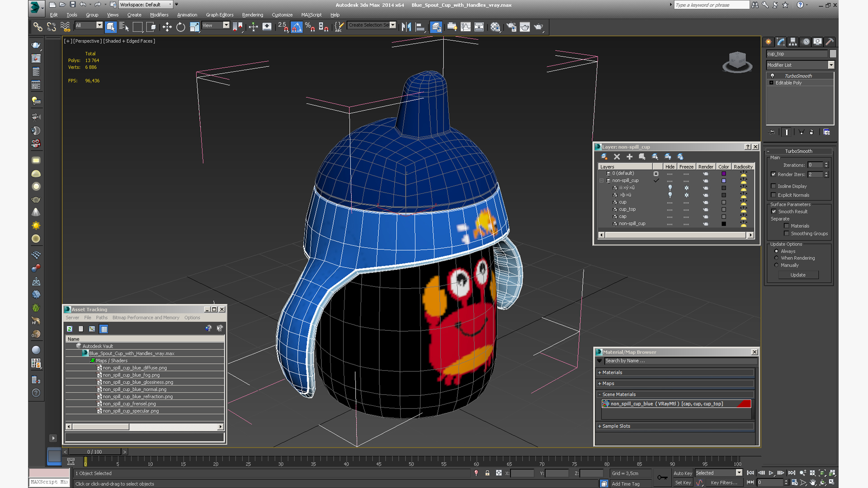Switch to the Motion command panel tab
Screen dimensions: 868x488
point(806,42)
